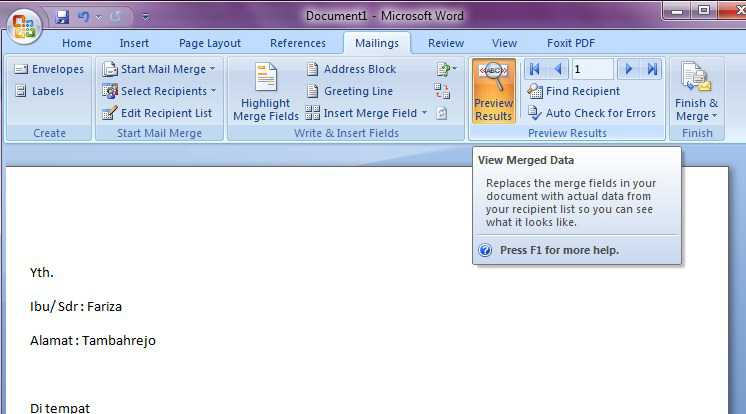Undo the last action

84,17
